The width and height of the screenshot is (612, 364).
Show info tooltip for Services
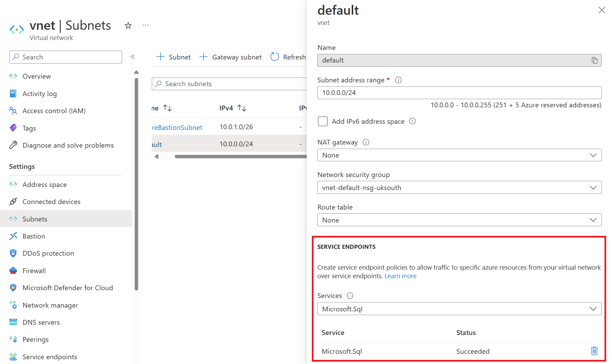(x=350, y=296)
